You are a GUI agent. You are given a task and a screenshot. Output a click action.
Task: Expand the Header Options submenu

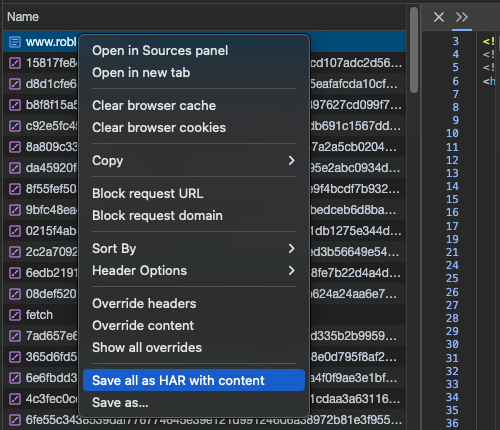click(x=194, y=271)
